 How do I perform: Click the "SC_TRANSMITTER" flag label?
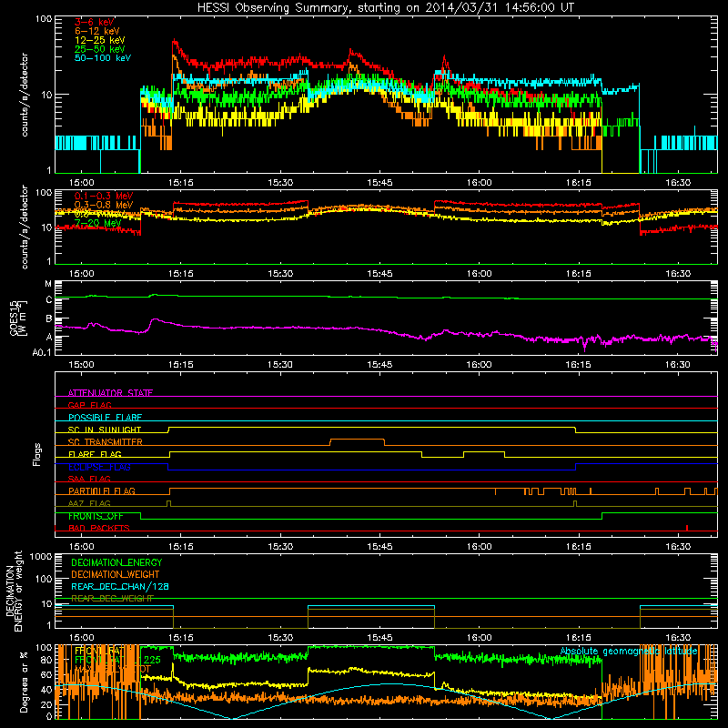coord(105,442)
